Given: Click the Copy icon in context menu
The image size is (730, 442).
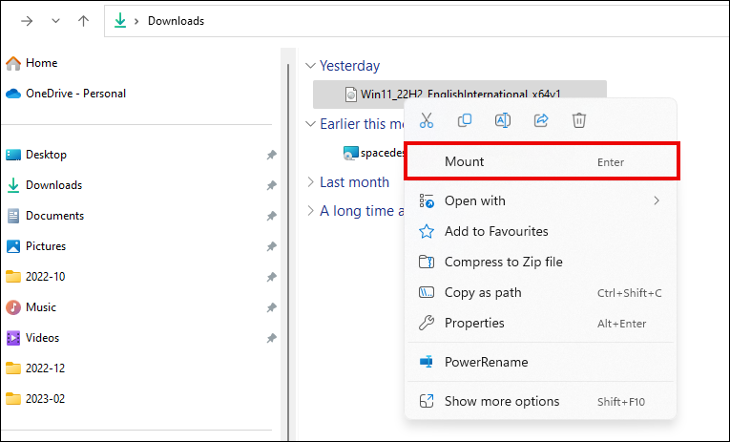Looking at the screenshot, I should (464, 121).
